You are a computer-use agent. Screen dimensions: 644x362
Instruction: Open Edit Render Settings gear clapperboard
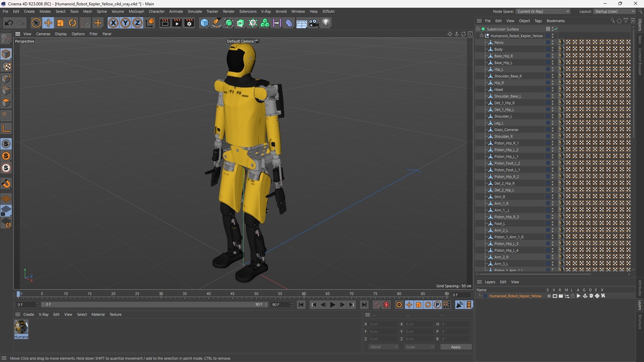click(x=190, y=23)
